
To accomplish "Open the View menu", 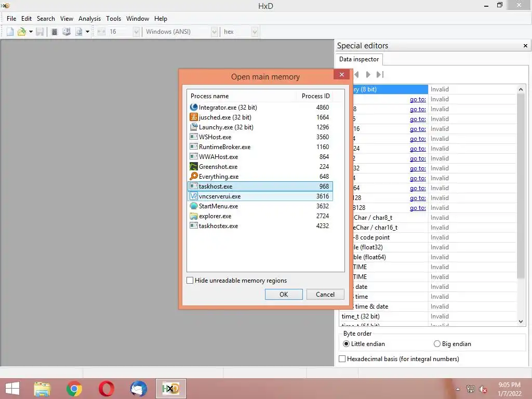I will (66, 19).
